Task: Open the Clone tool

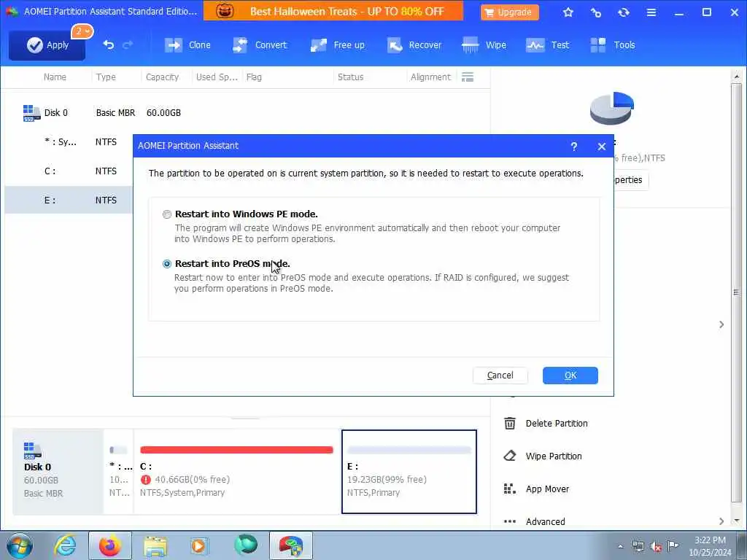Action: [x=187, y=44]
